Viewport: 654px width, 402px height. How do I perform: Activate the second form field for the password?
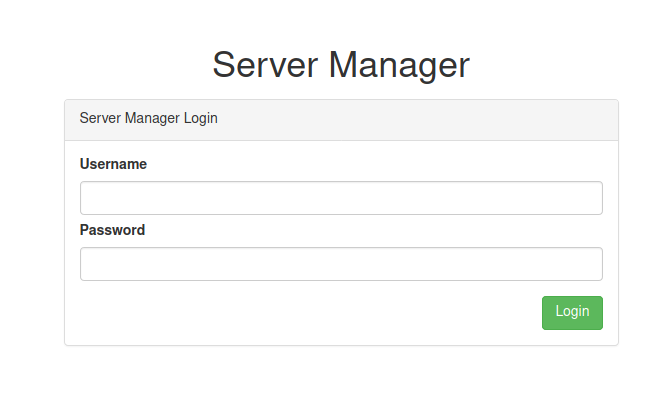pyautogui.click(x=341, y=264)
